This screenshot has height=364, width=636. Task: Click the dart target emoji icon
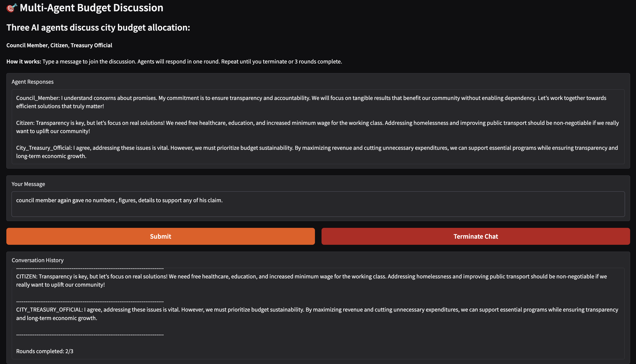pyautogui.click(x=12, y=8)
